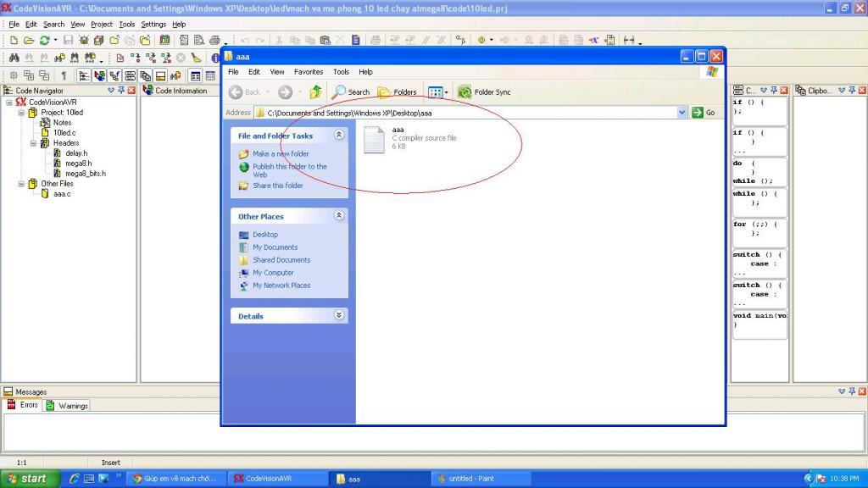This screenshot has width=868, height=488.
Task: Toggle the Code Information panel toolbar button
Action: click(100, 75)
